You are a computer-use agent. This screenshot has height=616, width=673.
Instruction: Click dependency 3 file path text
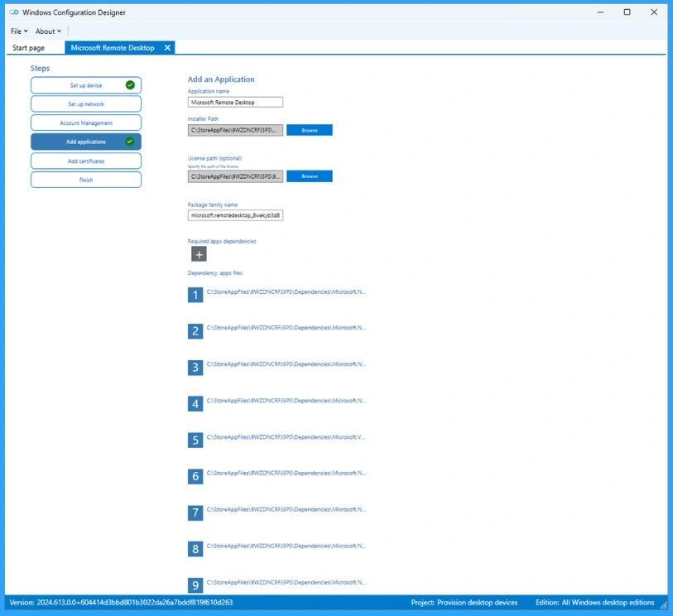point(286,364)
